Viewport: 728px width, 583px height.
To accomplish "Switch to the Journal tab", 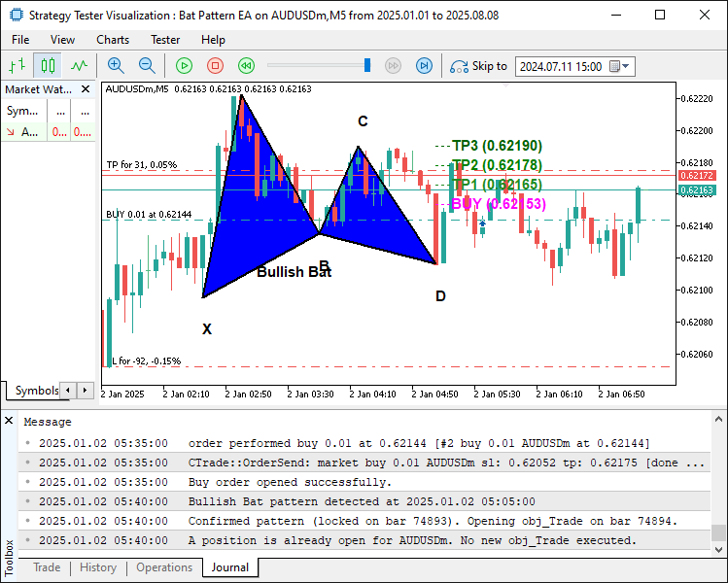I will (x=230, y=567).
